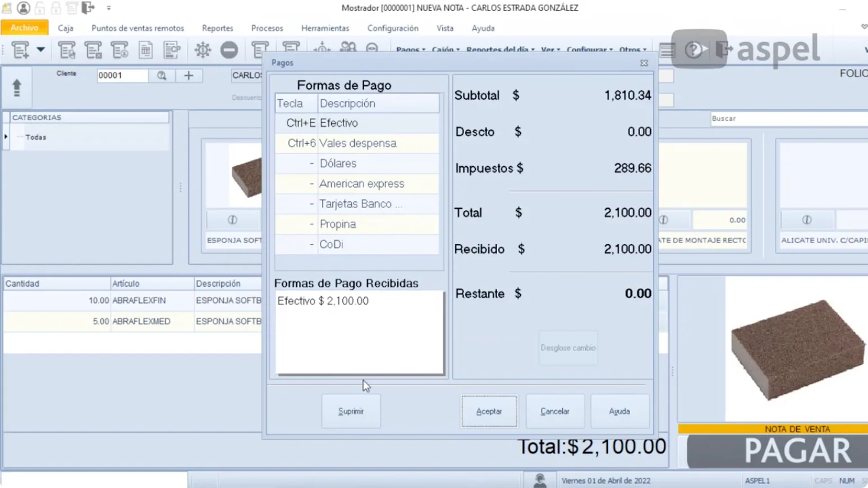Click the Ayuda button in Pagos dialog
This screenshot has width=868, height=488.
pos(619,411)
